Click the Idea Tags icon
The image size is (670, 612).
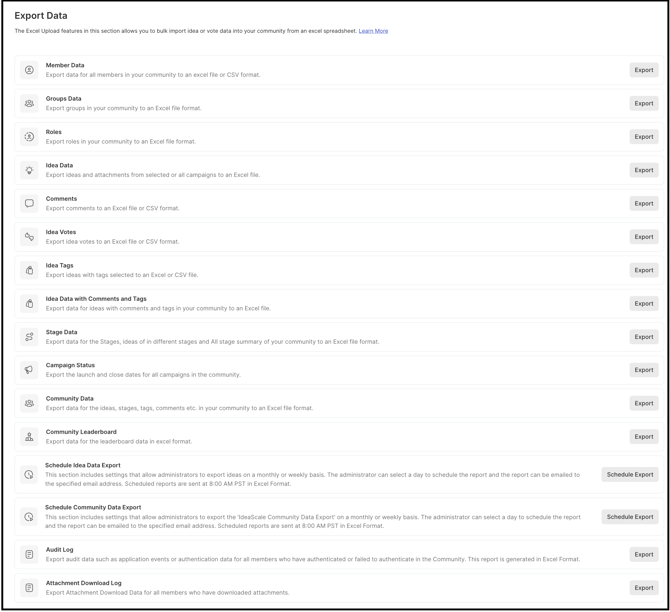[x=29, y=270]
